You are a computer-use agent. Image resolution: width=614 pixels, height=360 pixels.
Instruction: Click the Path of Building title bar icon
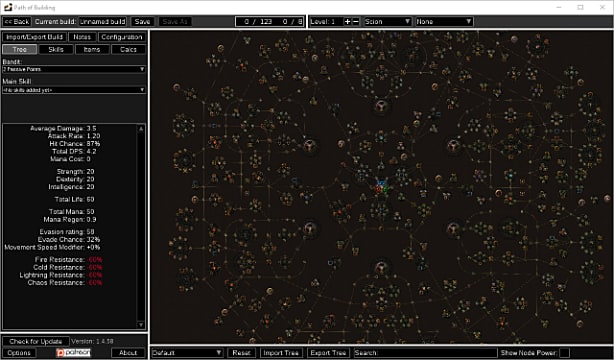pos(8,7)
